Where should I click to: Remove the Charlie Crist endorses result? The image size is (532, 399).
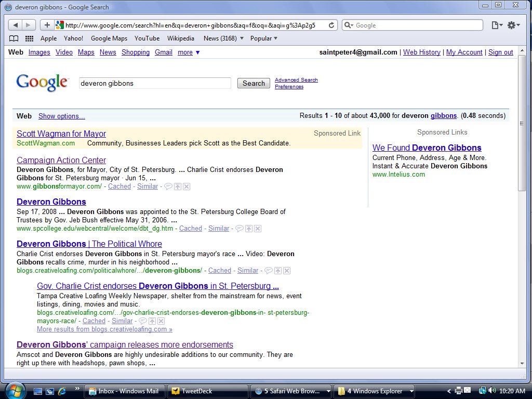click(x=161, y=321)
